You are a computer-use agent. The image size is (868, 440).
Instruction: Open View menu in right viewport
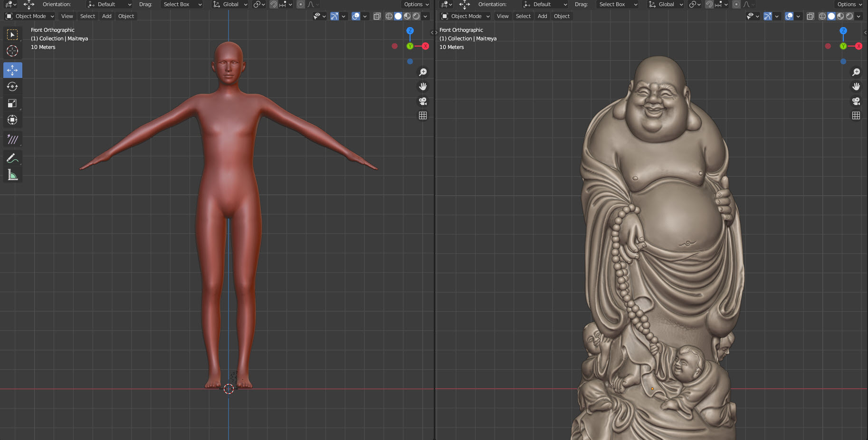pyautogui.click(x=503, y=16)
